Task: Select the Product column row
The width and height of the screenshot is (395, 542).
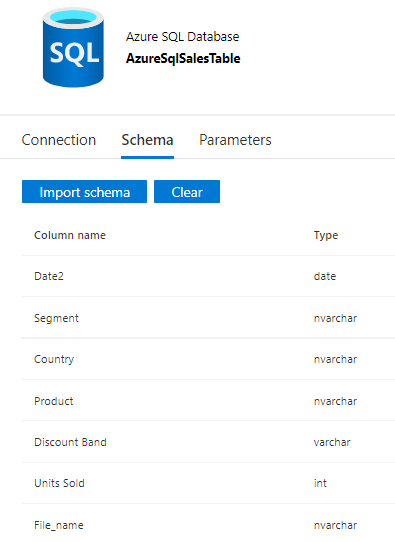Action: tap(208, 401)
